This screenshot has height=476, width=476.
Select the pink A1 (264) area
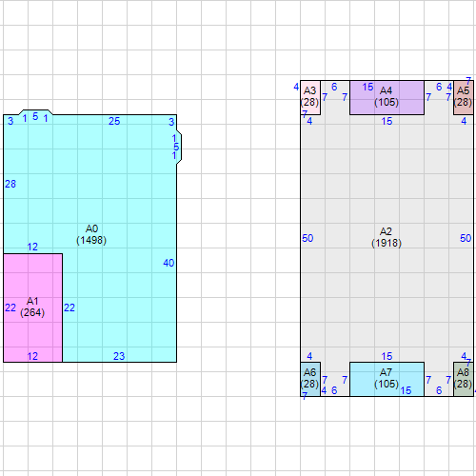click(x=32, y=307)
